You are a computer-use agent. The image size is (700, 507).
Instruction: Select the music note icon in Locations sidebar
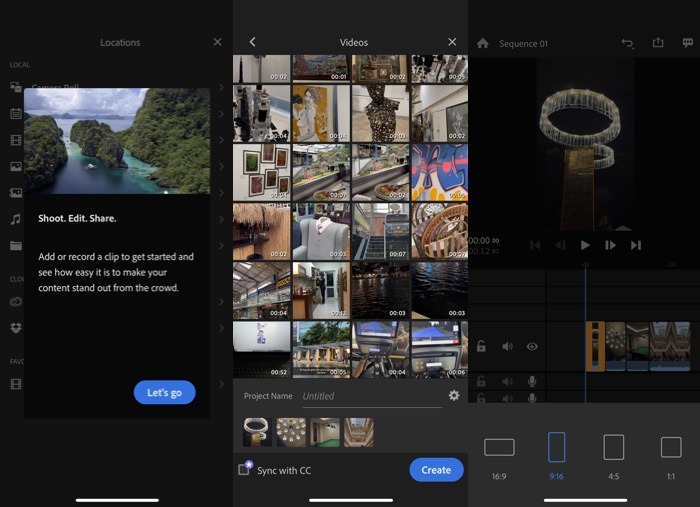pyautogui.click(x=16, y=219)
